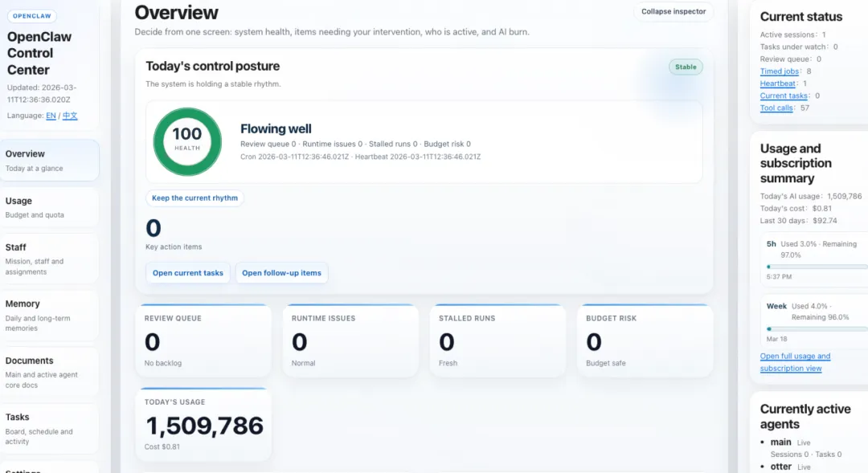Open follow-up items

[281, 273]
